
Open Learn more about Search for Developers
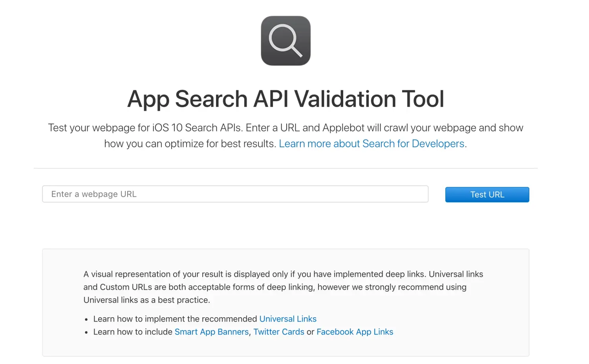coord(371,144)
